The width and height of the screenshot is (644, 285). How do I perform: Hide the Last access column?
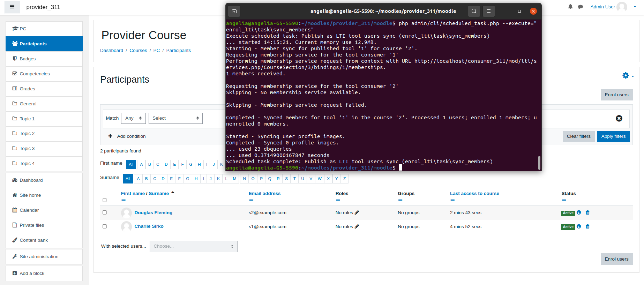click(452, 200)
